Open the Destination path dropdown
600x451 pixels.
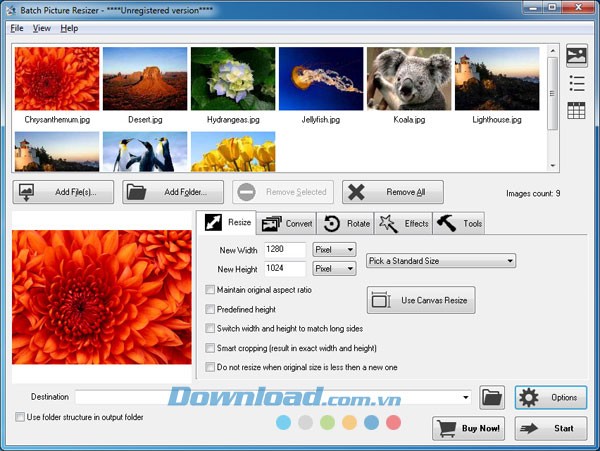click(x=466, y=398)
